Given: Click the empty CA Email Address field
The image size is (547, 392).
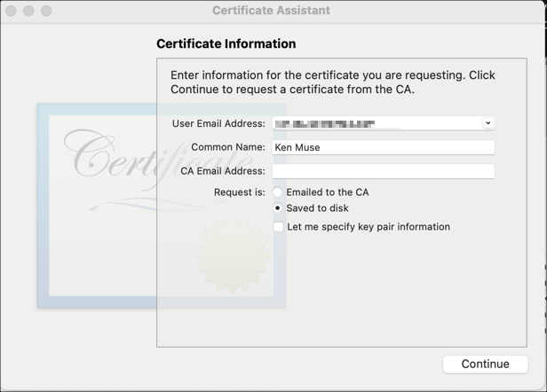Looking at the screenshot, I should coord(383,171).
